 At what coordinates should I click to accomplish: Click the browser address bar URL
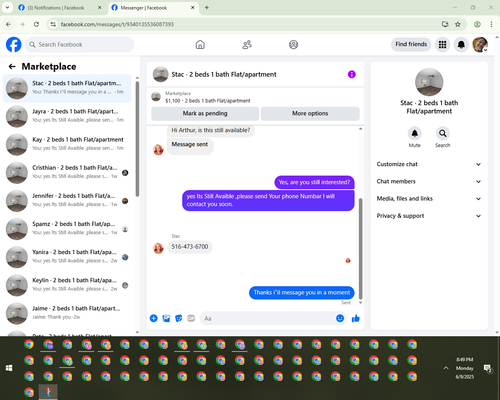coord(117,24)
